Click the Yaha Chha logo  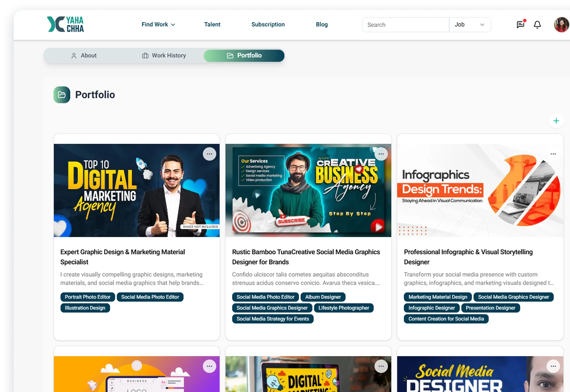(65, 24)
